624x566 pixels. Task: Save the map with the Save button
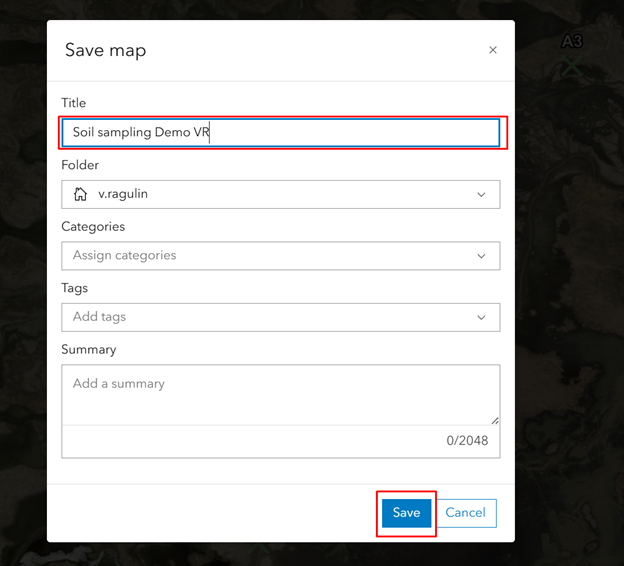[x=406, y=513]
